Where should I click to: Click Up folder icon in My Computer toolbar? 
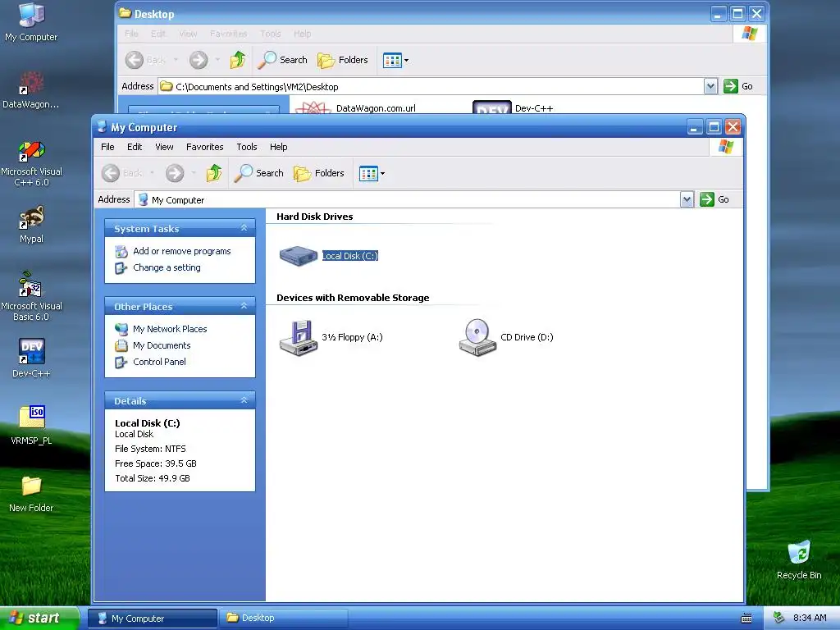(x=214, y=173)
